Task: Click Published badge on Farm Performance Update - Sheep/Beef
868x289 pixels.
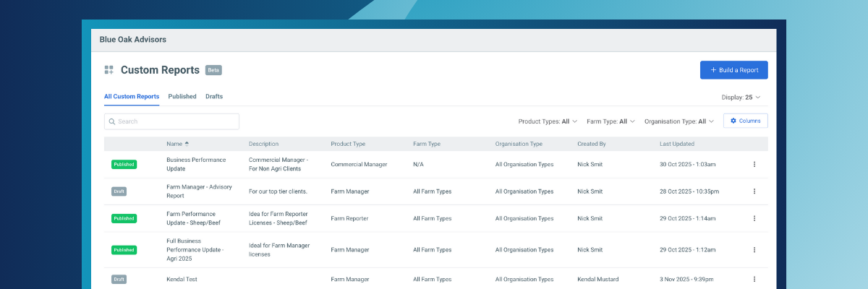Action: tap(124, 218)
